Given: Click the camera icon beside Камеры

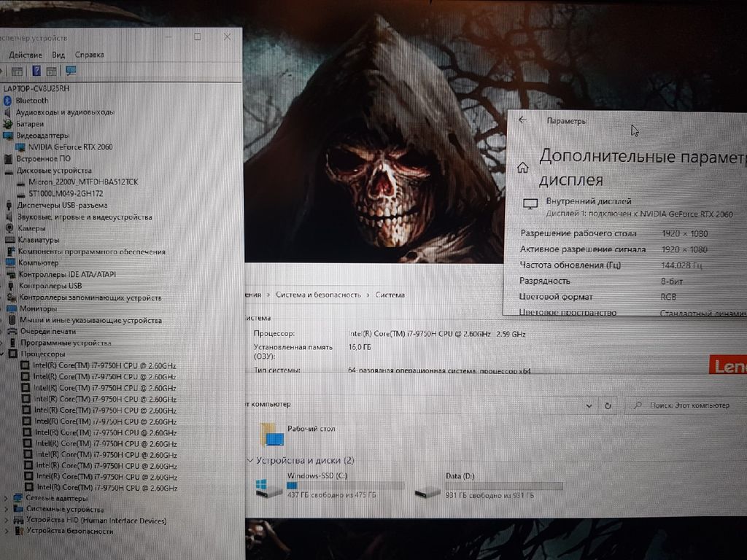Looking at the screenshot, I should coord(9,228).
